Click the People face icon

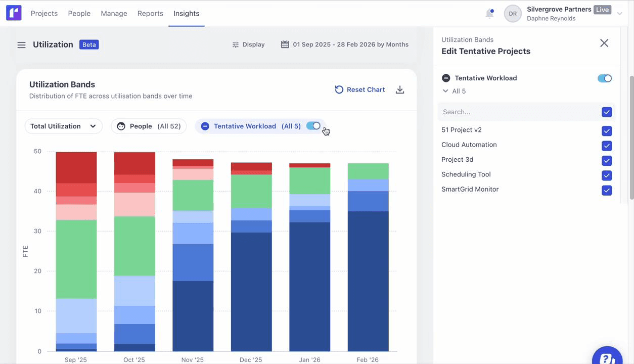(x=121, y=126)
